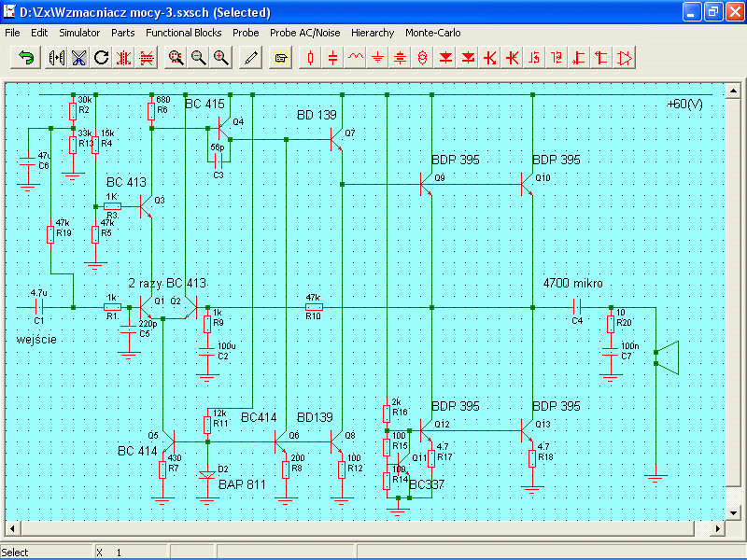Select the ground symbol tool

click(x=378, y=58)
